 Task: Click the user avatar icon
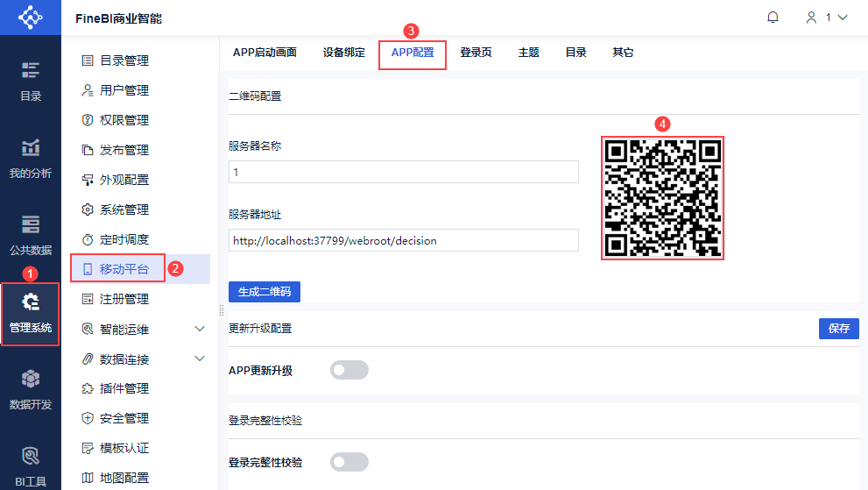[811, 18]
